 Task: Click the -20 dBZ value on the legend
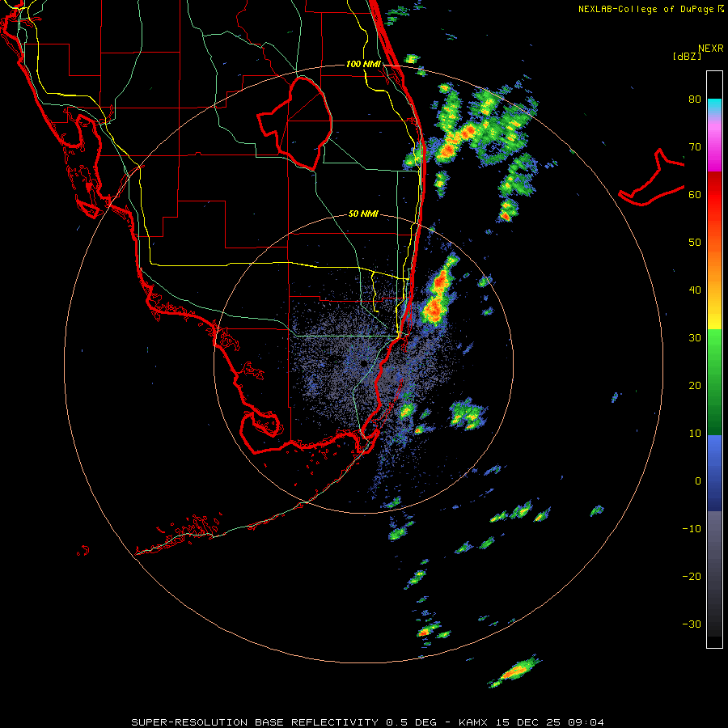pyautogui.click(x=692, y=577)
